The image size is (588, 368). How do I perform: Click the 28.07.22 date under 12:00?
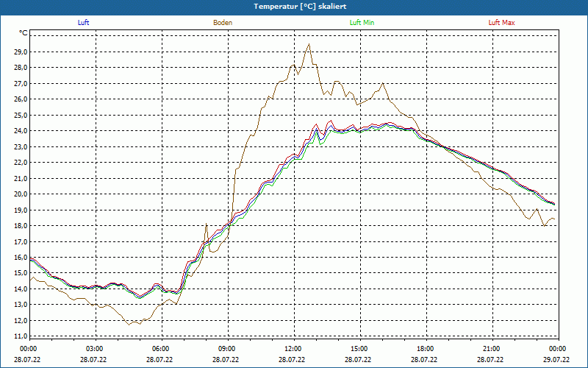292,360
